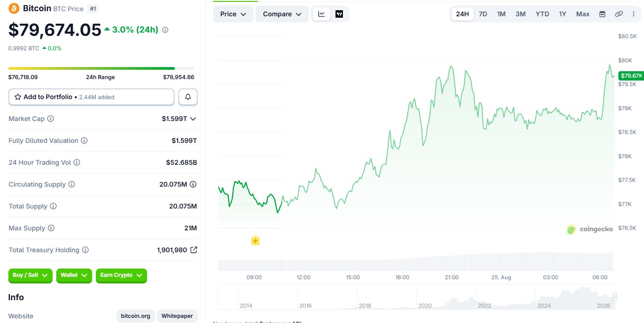This screenshot has height=323, width=644.
Task: Click the CoinGecko logo on the chart
Action: 590,229
